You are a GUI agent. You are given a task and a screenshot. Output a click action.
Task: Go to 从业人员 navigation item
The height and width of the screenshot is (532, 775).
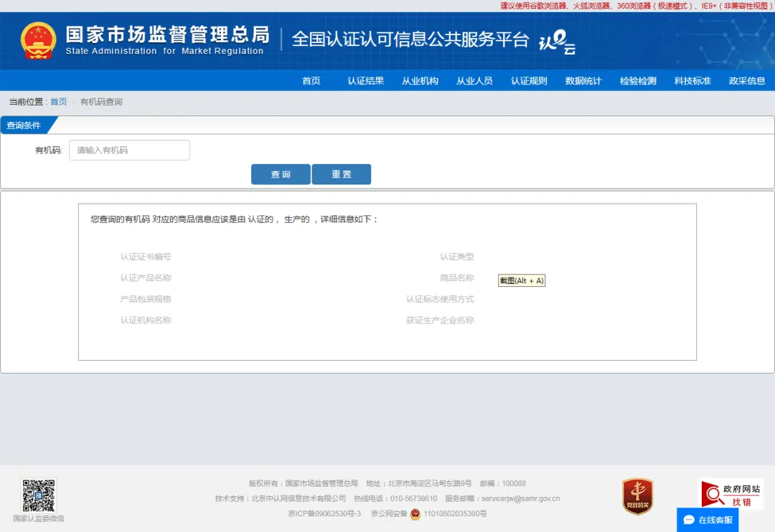[474, 81]
